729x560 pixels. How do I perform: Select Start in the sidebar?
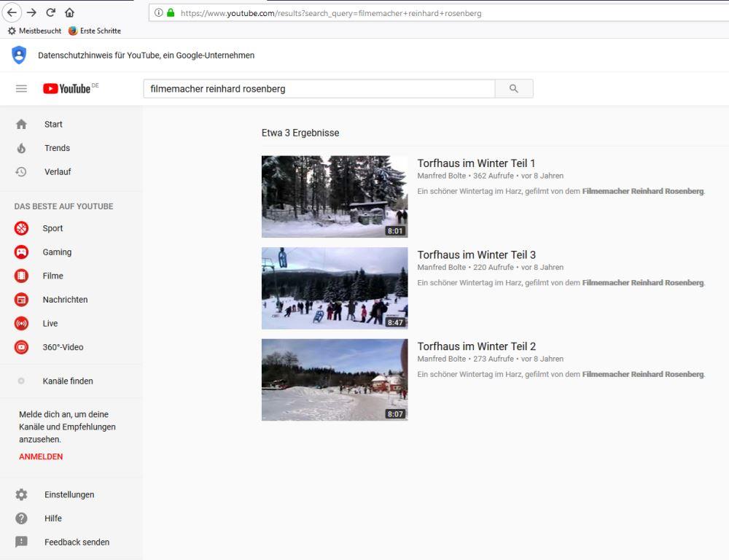(x=53, y=124)
